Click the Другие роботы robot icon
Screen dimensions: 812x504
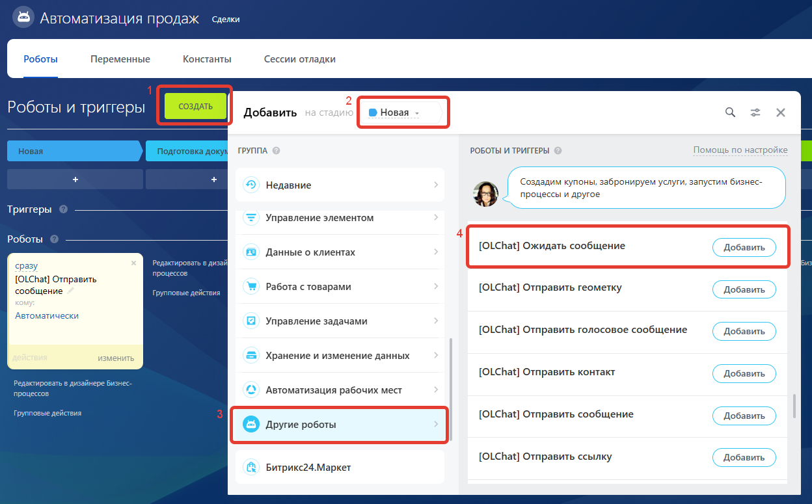[x=250, y=425]
